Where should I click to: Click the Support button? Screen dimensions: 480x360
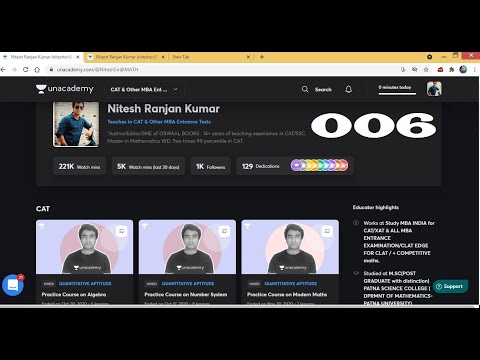(450, 286)
